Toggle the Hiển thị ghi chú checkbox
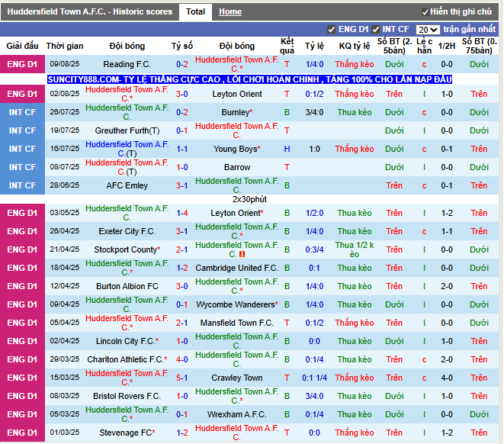The height and width of the screenshot is (444, 504). click(425, 12)
